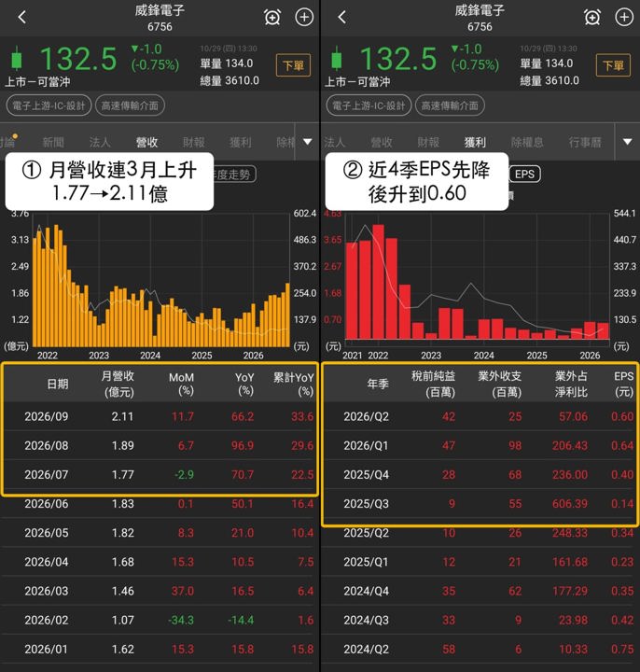Select the 2026/Q2 earnings row
The width and height of the screenshot is (640, 672).
[480, 416]
